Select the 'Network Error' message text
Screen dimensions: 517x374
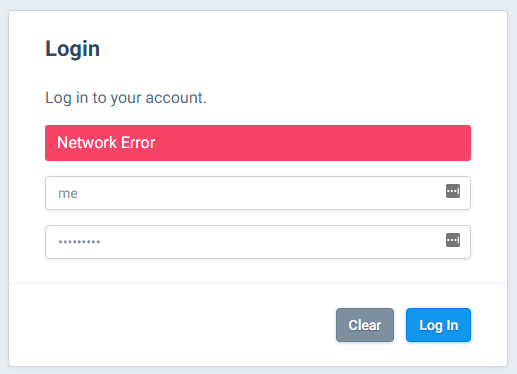pos(106,143)
